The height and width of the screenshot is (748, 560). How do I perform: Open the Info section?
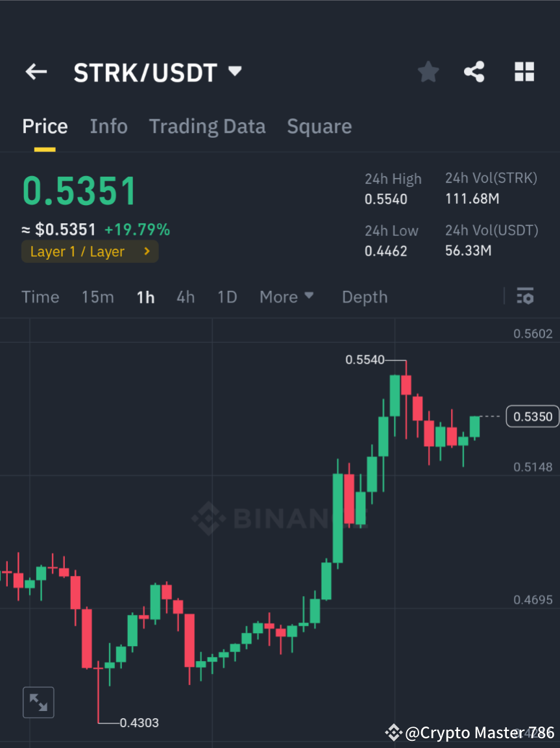coord(108,126)
